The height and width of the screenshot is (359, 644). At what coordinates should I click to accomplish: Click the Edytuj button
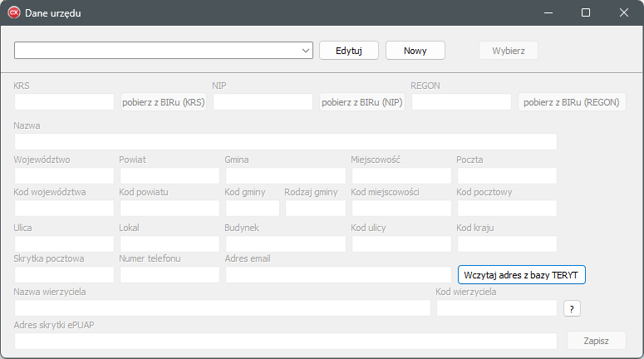point(349,51)
